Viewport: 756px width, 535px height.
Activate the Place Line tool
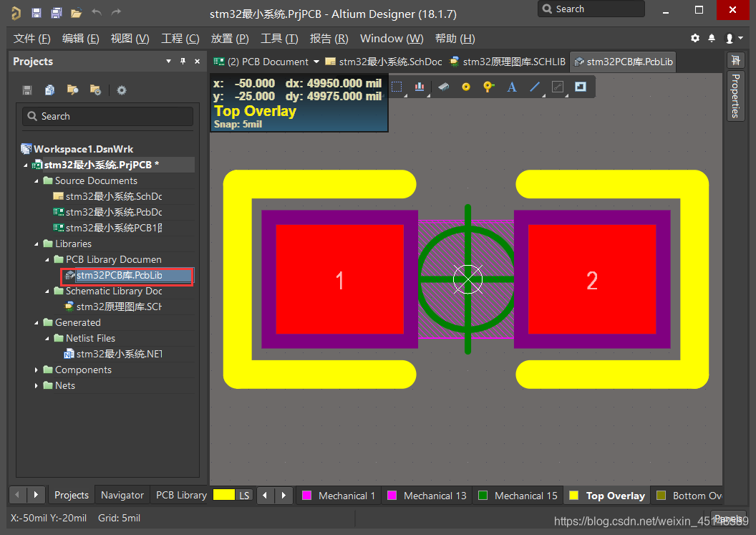(534, 87)
